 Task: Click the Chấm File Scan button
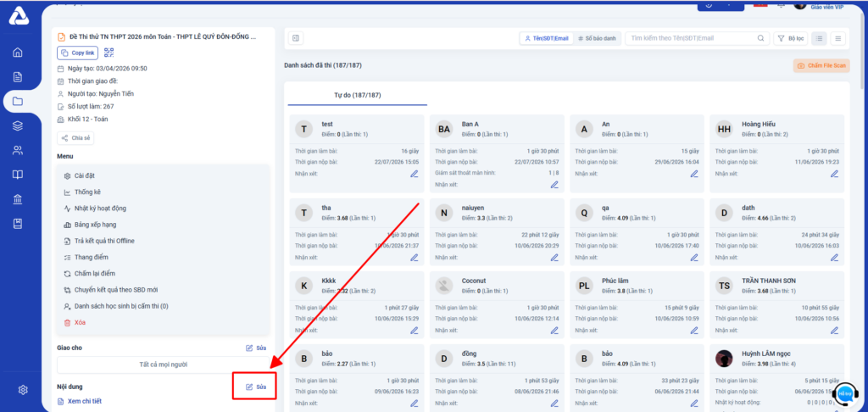pyautogui.click(x=821, y=65)
